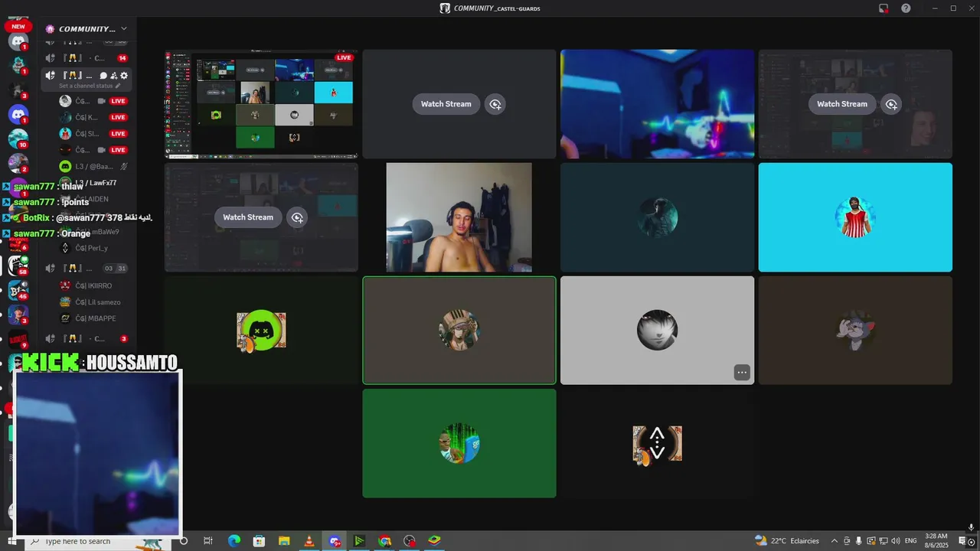Select the dark teal tile with hooded avatar

click(657, 217)
